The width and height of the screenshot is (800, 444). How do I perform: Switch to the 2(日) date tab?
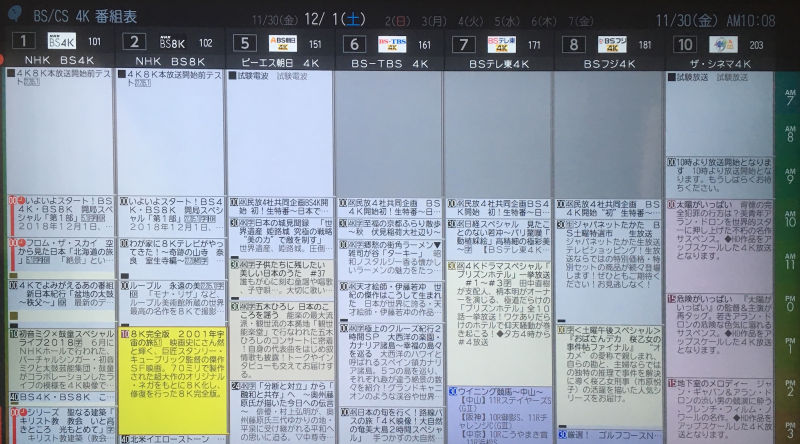point(397,21)
